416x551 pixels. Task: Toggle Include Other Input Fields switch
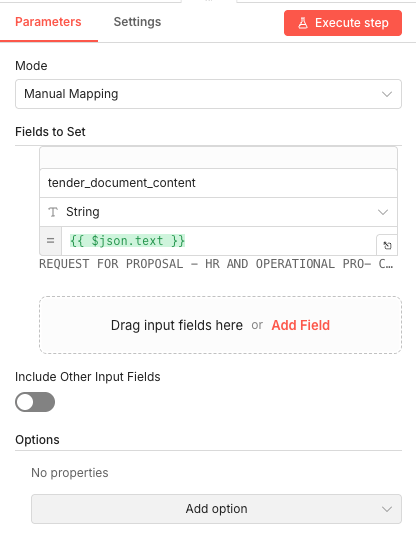pos(35,402)
